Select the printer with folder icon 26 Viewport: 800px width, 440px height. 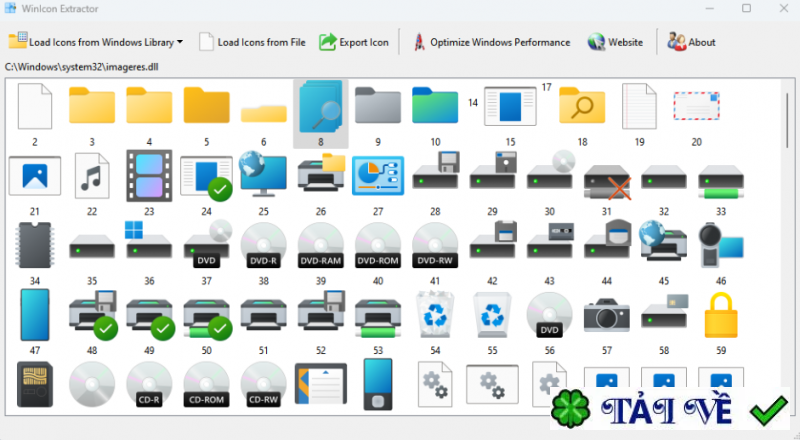pos(321,172)
